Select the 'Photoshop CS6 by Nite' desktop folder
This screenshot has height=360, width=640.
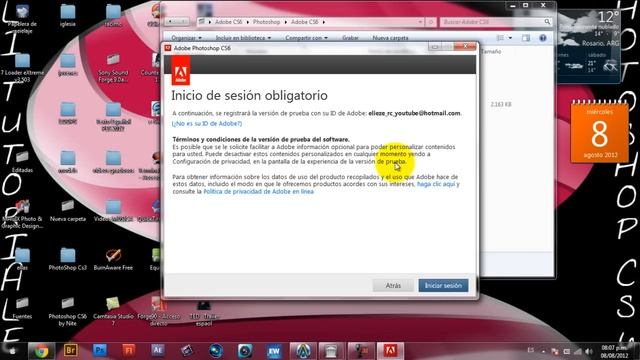click(x=68, y=311)
